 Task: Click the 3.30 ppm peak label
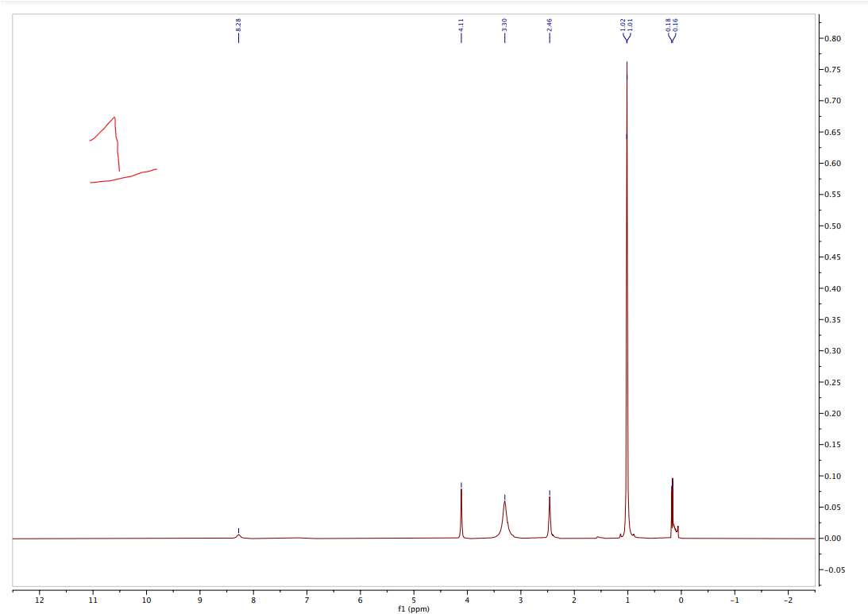504,26
